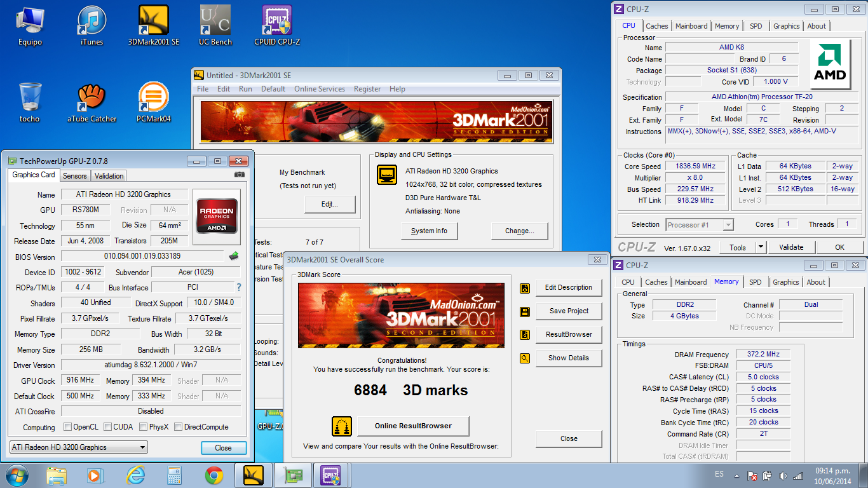
Task: Open the PCMark04 desktop shortcut
Action: (154, 103)
